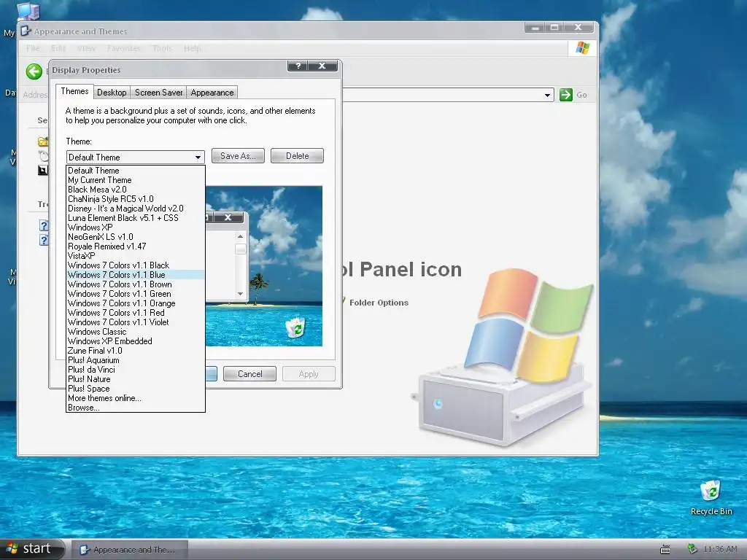
Task: Select NeoGeniX LS v1.0 theme
Action: tap(135, 237)
